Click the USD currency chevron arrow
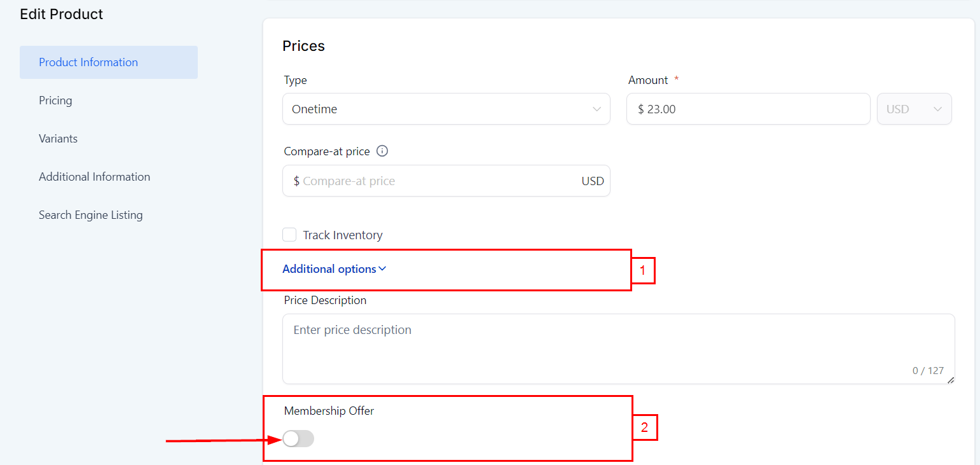980x465 pixels. pos(937,109)
